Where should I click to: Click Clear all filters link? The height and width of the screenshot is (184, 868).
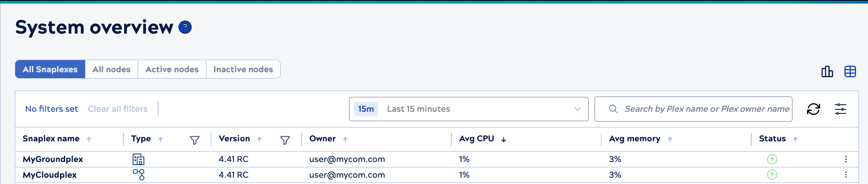[118, 109]
